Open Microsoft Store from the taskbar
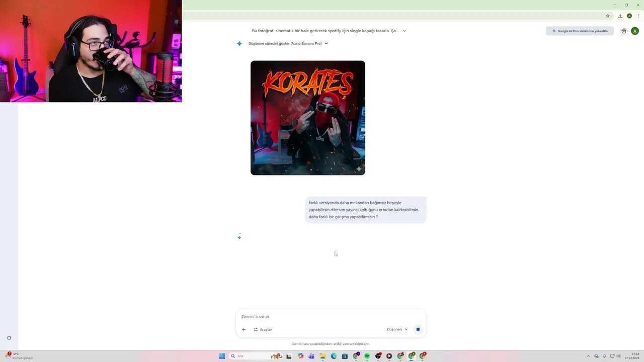Image resolution: width=644 pixels, height=362 pixels. tap(345, 356)
